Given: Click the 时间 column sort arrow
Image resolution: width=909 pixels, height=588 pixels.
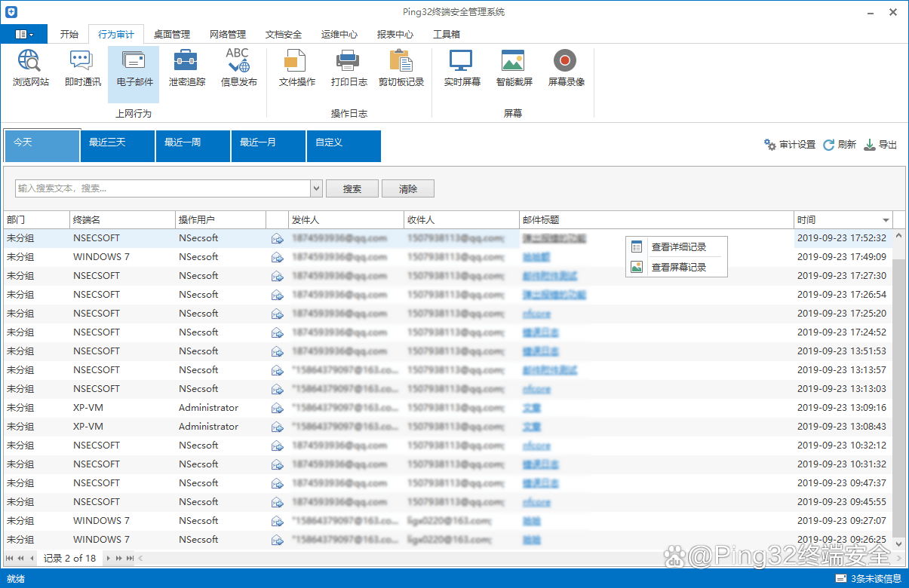Looking at the screenshot, I should [886, 220].
